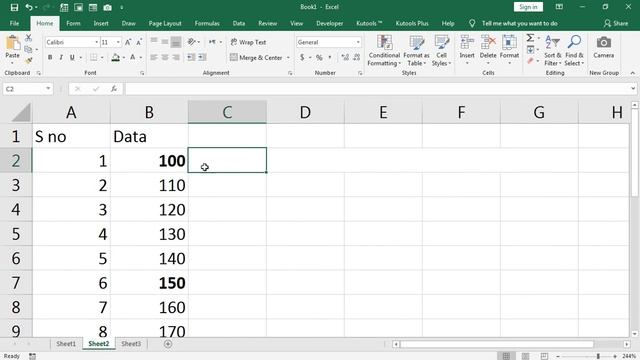Click the Delete cells button
The image size is (640, 360).
[x=488, y=49]
